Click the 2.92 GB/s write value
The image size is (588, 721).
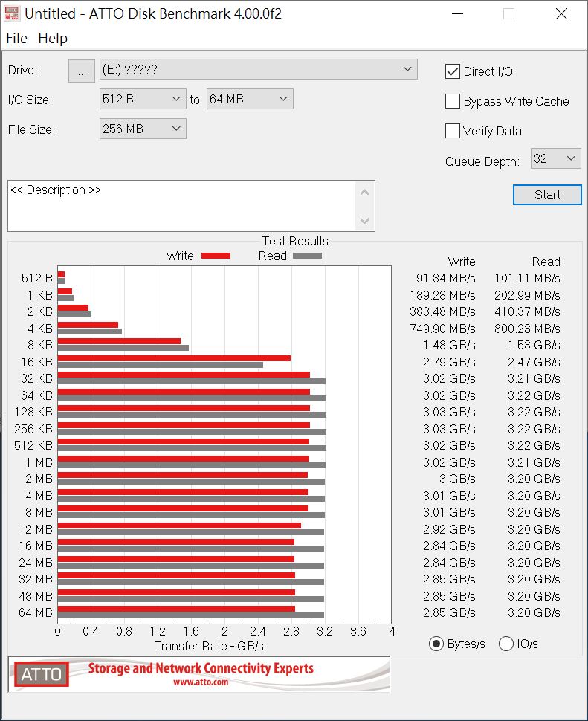(x=449, y=529)
